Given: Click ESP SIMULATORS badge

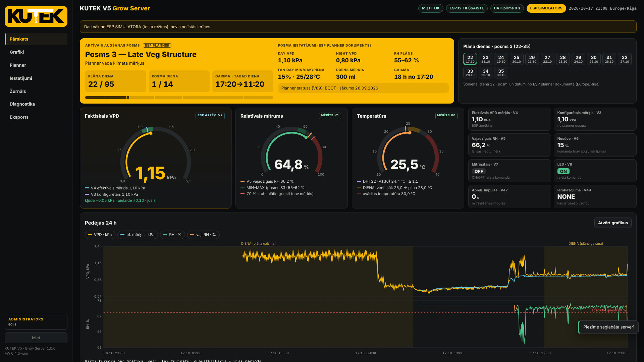Looking at the screenshot, I should (546, 8).
